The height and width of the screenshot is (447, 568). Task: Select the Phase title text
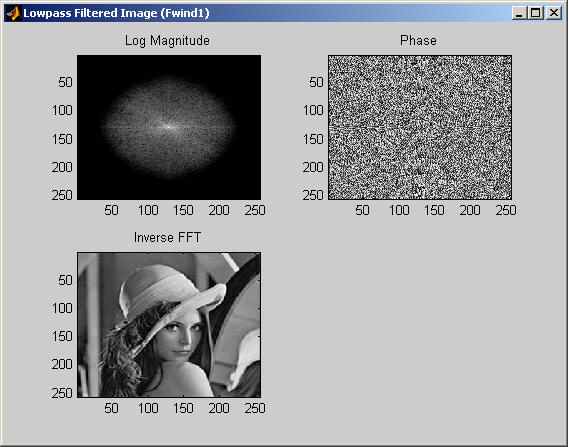pyautogui.click(x=418, y=40)
